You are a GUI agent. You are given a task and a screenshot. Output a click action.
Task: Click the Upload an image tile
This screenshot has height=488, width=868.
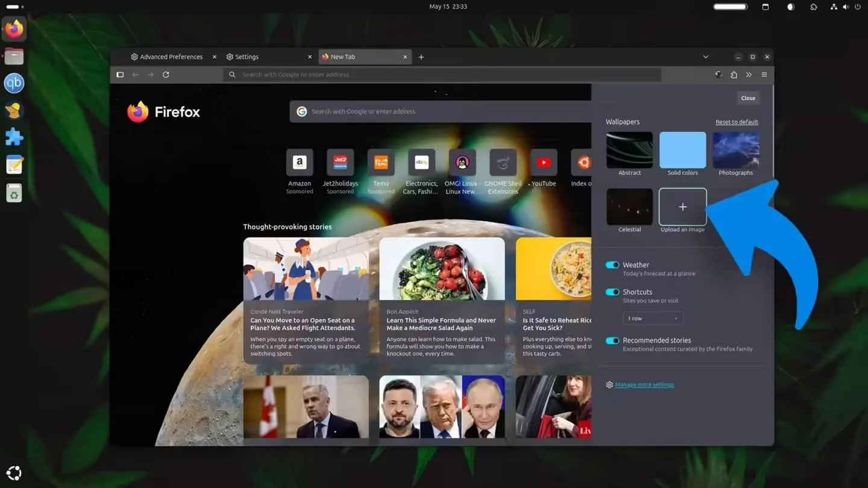point(682,207)
